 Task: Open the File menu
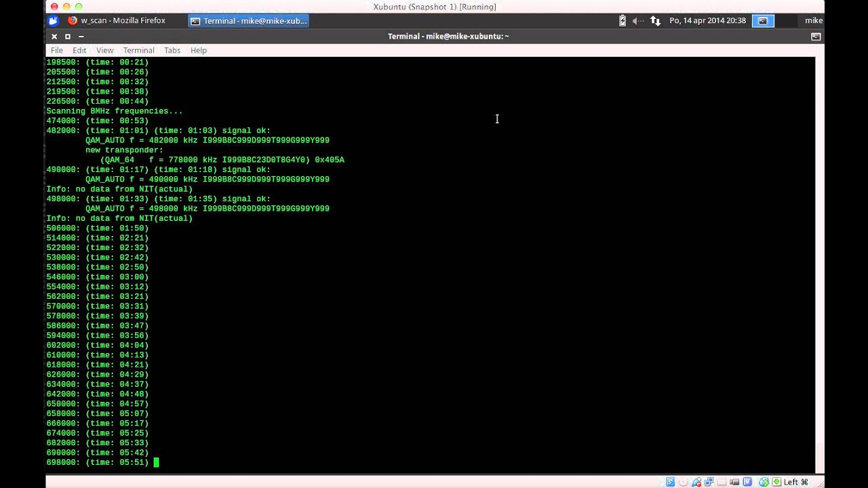(x=57, y=50)
